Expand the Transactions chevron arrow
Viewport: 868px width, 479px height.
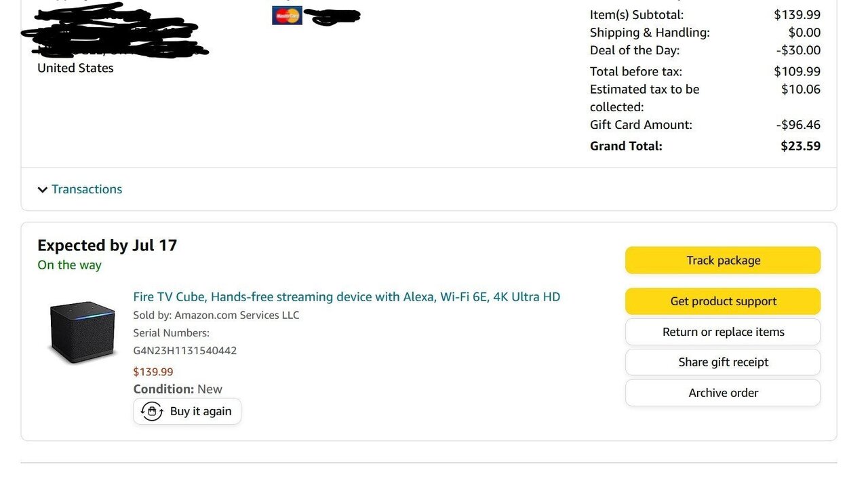coord(43,190)
